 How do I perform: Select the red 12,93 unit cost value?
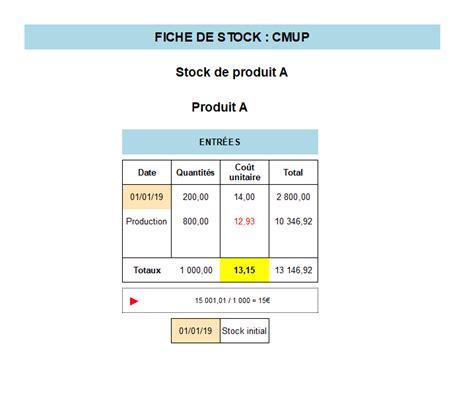coord(244,221)
